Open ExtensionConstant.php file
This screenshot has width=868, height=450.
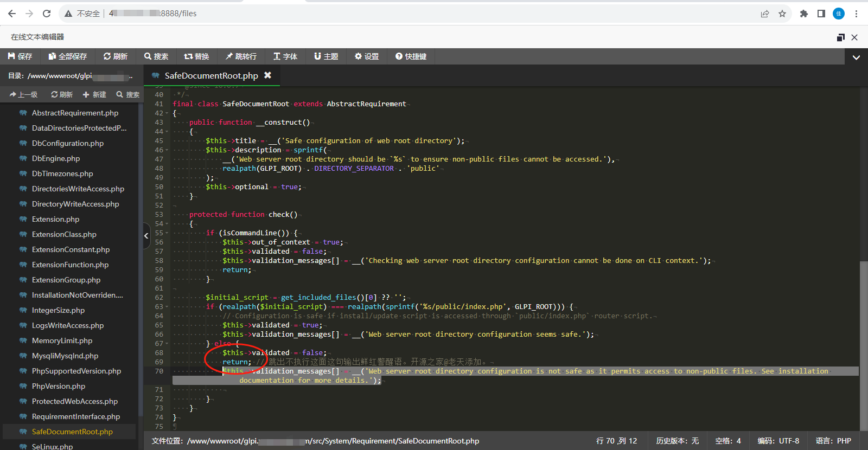pyautogui.click(x=71, y=249)
